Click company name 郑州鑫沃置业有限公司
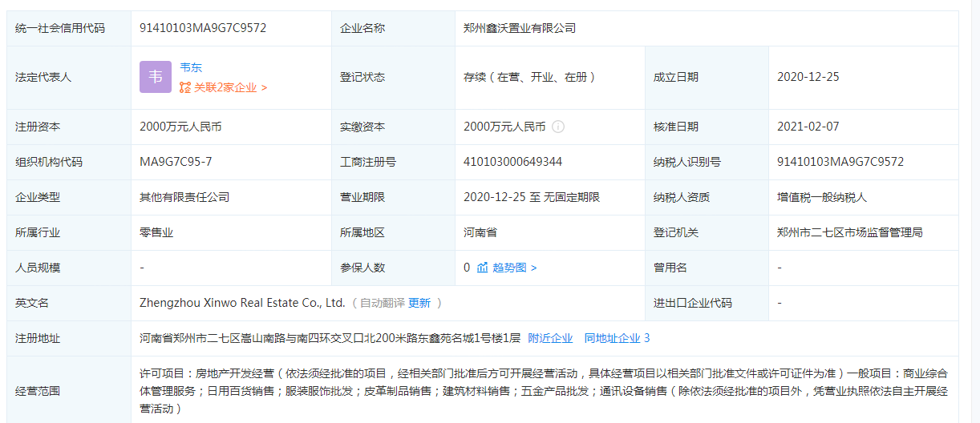Viewport: 980px width, 423px height. (x=520, y=28)
